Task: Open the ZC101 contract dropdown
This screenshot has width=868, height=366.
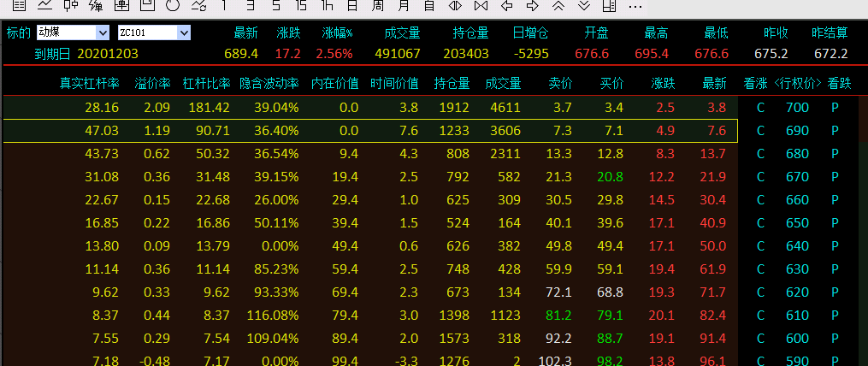Action: (183, 32)
